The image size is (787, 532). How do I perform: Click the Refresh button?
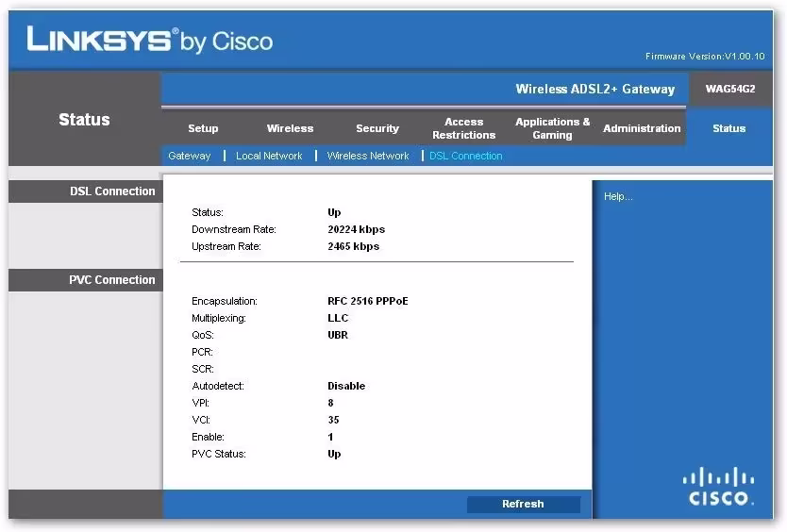click(524, 504)
